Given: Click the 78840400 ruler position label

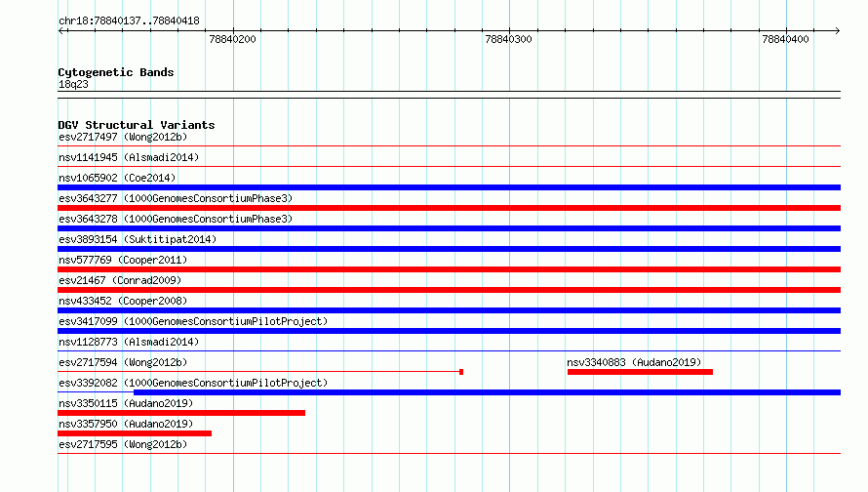Looking at the screenshot, I should click(785, 39).
